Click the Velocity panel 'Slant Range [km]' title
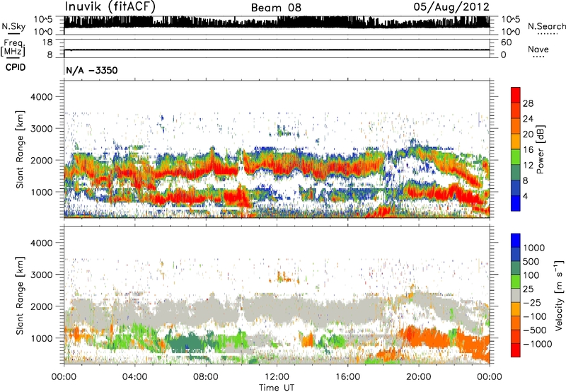The width and height of the screenshot is (566, 392). (20, 295)
